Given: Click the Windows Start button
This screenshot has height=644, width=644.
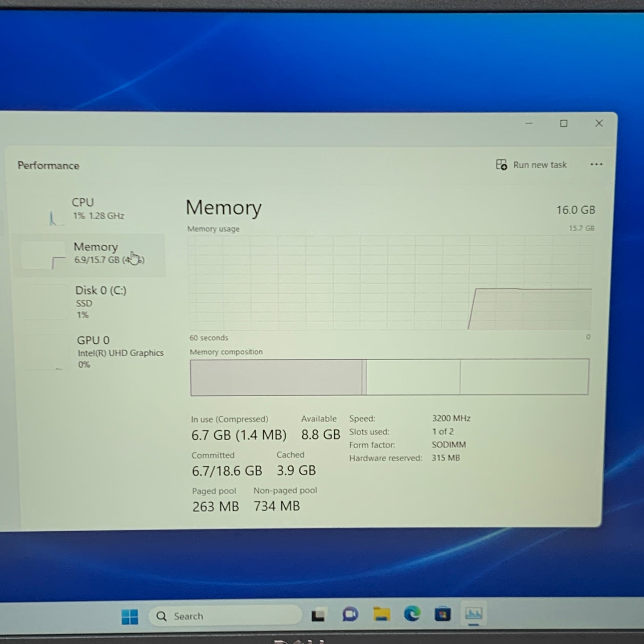Looking at the screenshot, I should pyautogui.click(x=130, y=617).
